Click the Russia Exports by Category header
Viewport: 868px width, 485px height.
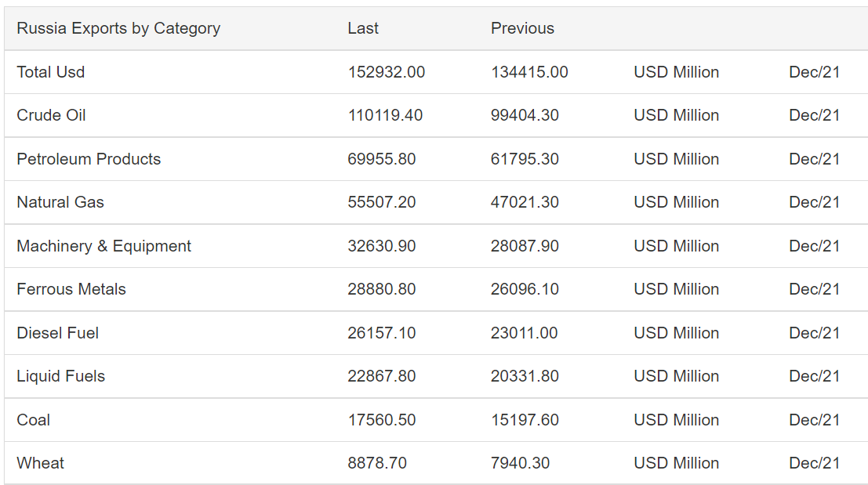coord(118,28)
